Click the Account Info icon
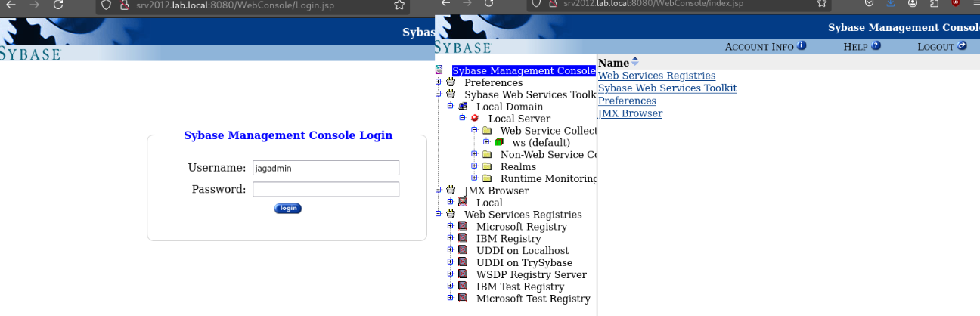 pyautogui.click(x=802, y=46)
